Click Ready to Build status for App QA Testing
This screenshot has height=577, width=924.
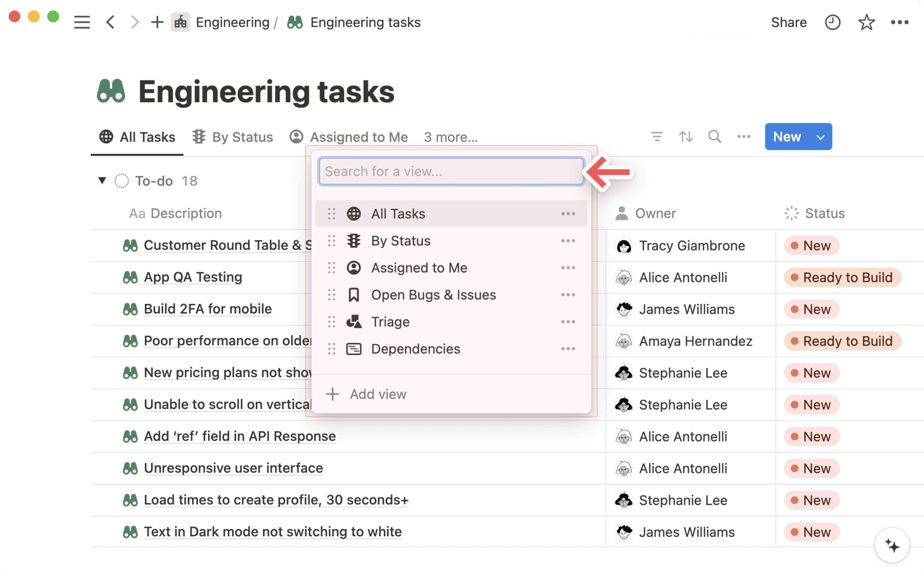click(x=843, y=277)
